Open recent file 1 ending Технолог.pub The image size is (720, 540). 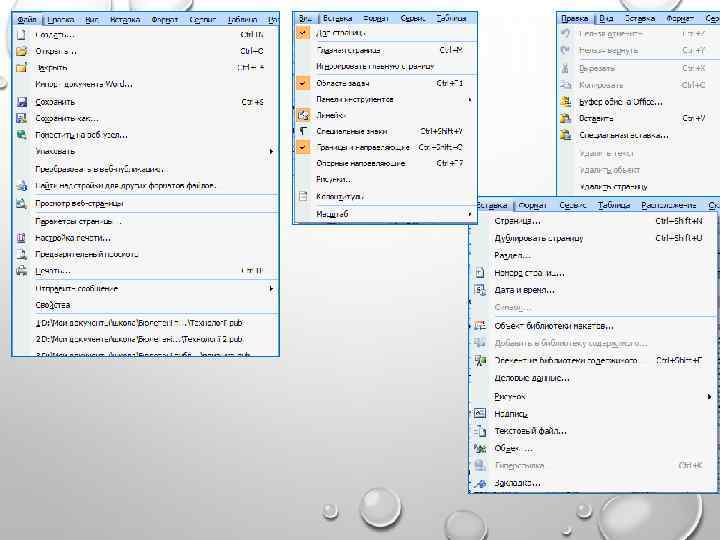click(139, 323)
